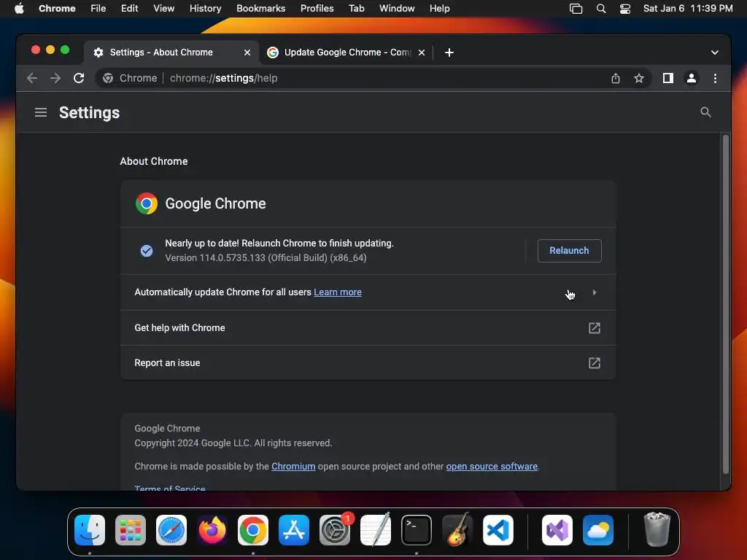Switch to Settings - About Chrome tab
The width and height of the screenshot is (747, 560).
(x=171, y=52)
